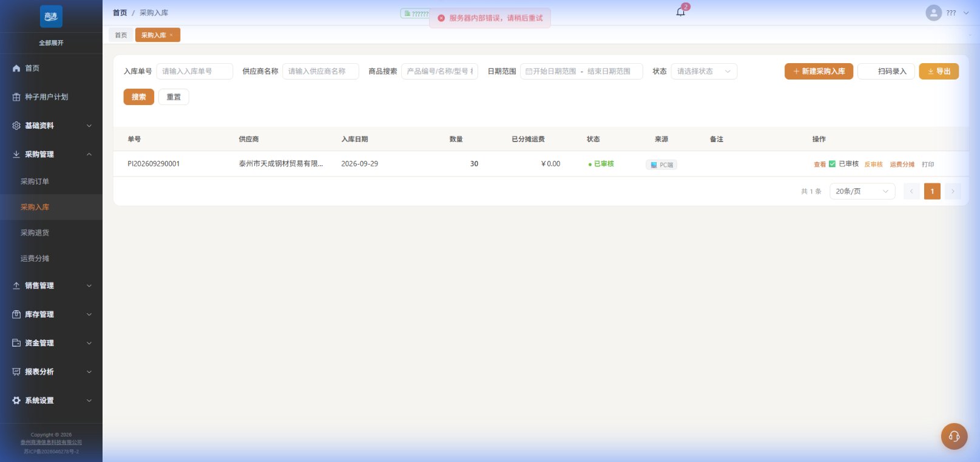Collapse the 采购管理 menu
The width and height of the screenshot is (980, 462).
coord(89,154)
